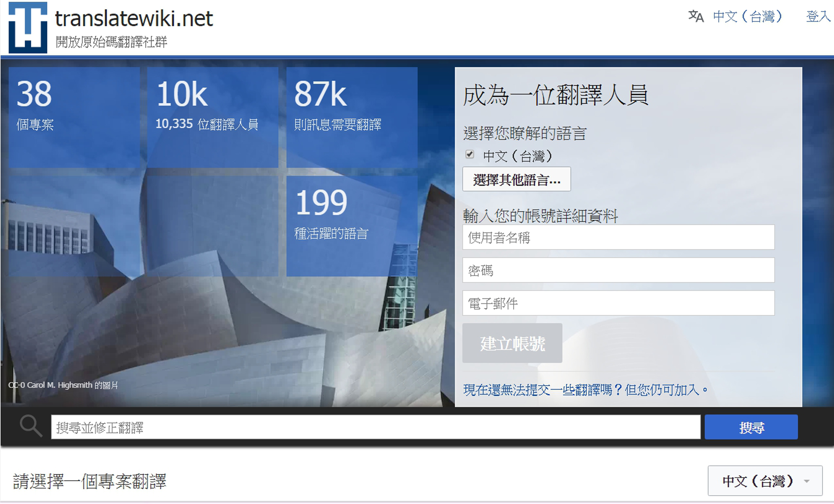Screen dimensions: 834x504
Task: Click the 38 個專案 statistics tile
Action: click(74, 117)
